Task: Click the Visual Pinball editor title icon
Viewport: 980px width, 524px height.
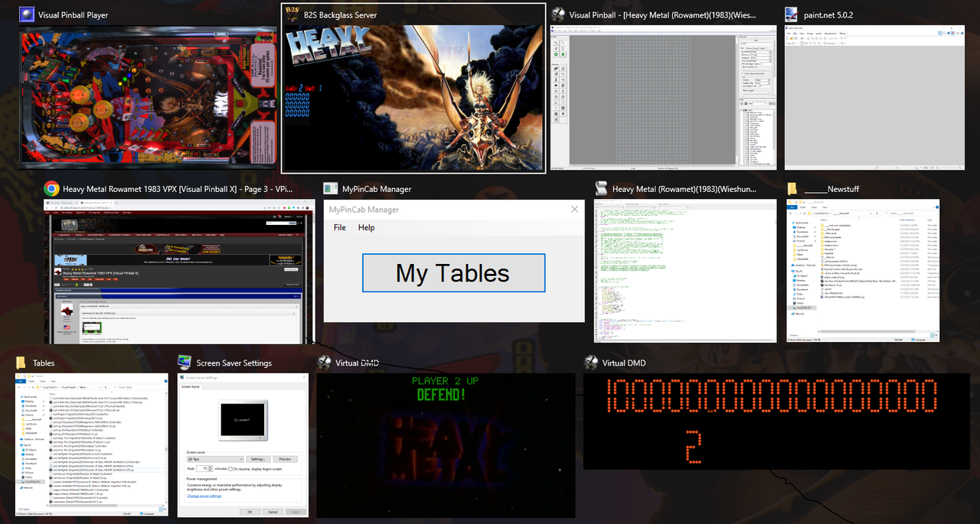Action: tap(558, 15)
